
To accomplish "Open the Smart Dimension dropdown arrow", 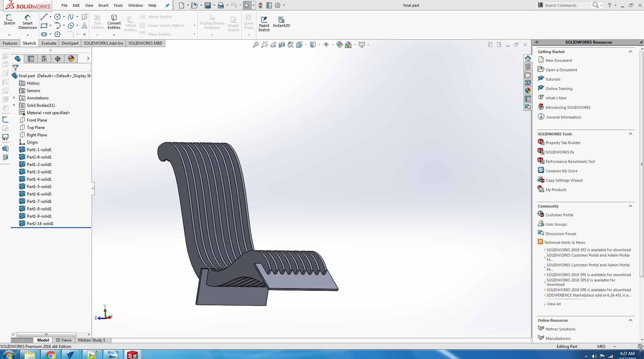I will click(x=28, y=35).
